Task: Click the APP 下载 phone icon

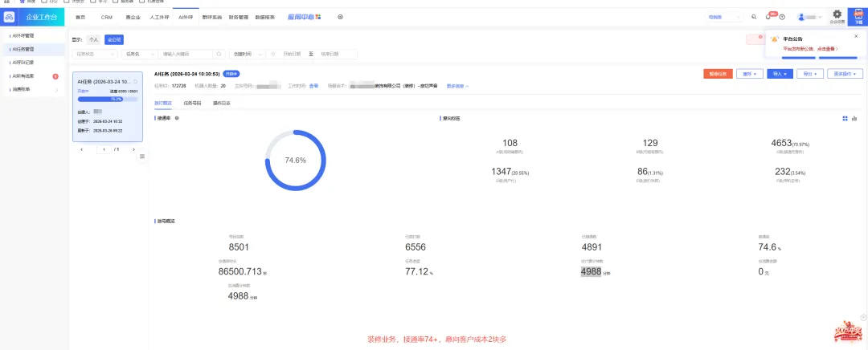Action: click(858, 16)
